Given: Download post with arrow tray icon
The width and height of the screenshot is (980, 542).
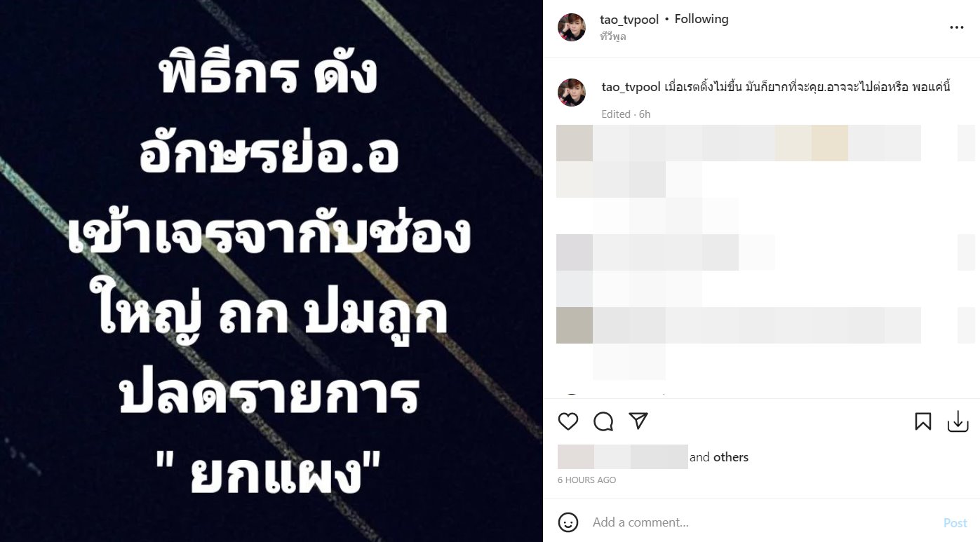Looking at the screenshot, I should coord(958,421).
